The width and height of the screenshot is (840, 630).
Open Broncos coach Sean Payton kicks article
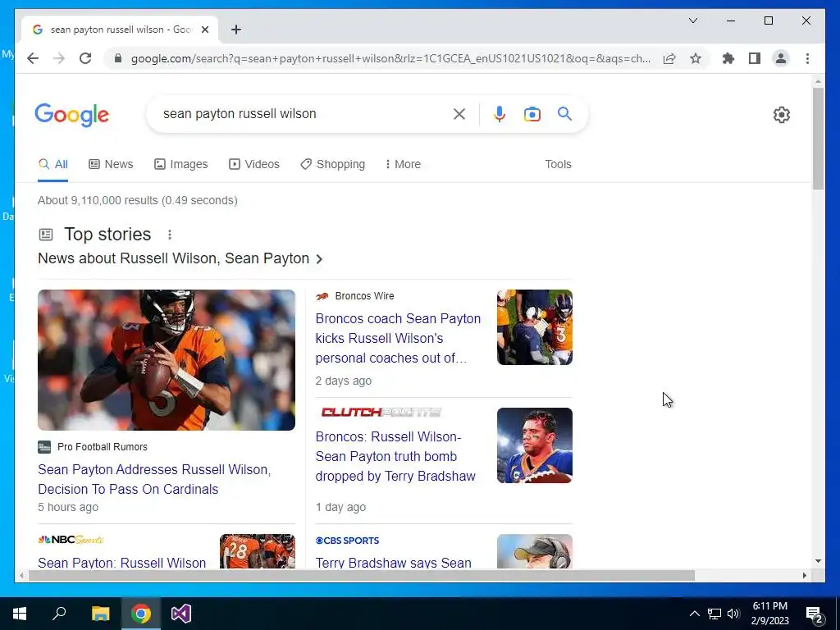pos(398,338)
